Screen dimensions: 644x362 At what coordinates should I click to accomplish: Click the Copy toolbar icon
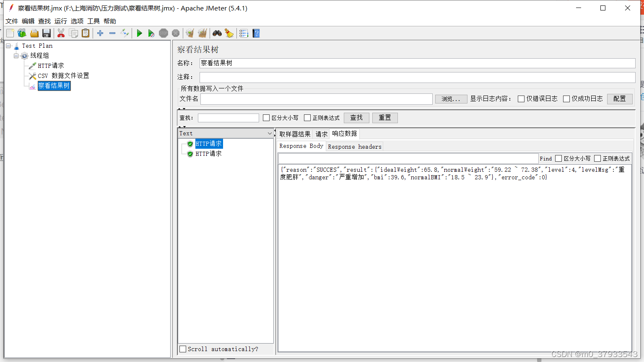coord(73,33)
